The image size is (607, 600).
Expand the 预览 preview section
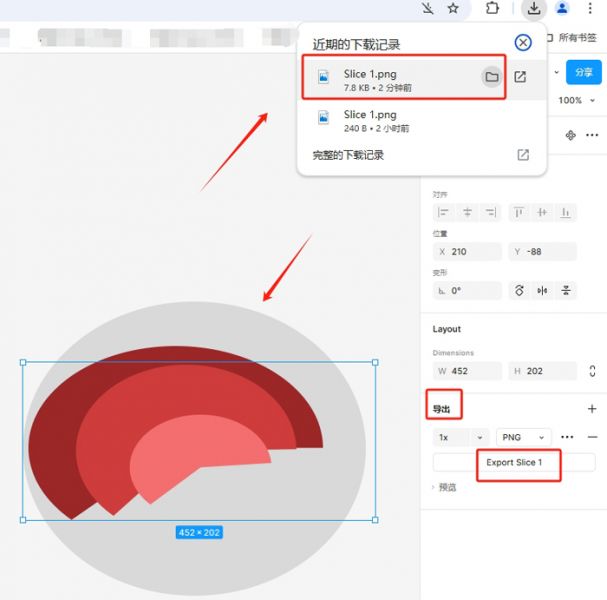click(x=444, y=487)
